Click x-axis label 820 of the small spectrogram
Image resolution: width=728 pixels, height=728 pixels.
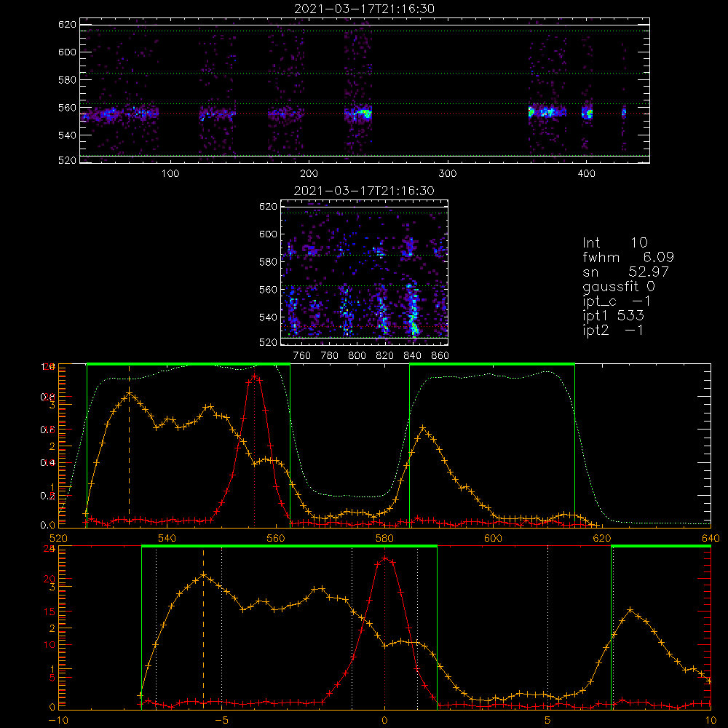pos(385,356)
